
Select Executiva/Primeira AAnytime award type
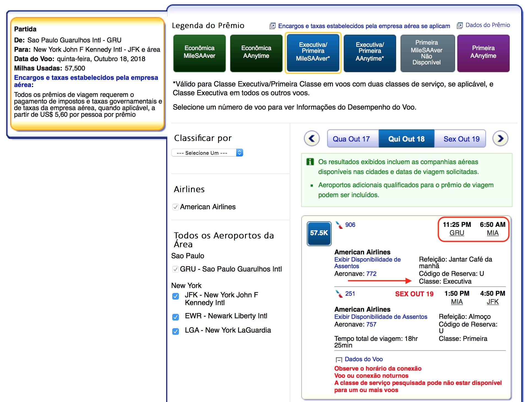[370, 53]
